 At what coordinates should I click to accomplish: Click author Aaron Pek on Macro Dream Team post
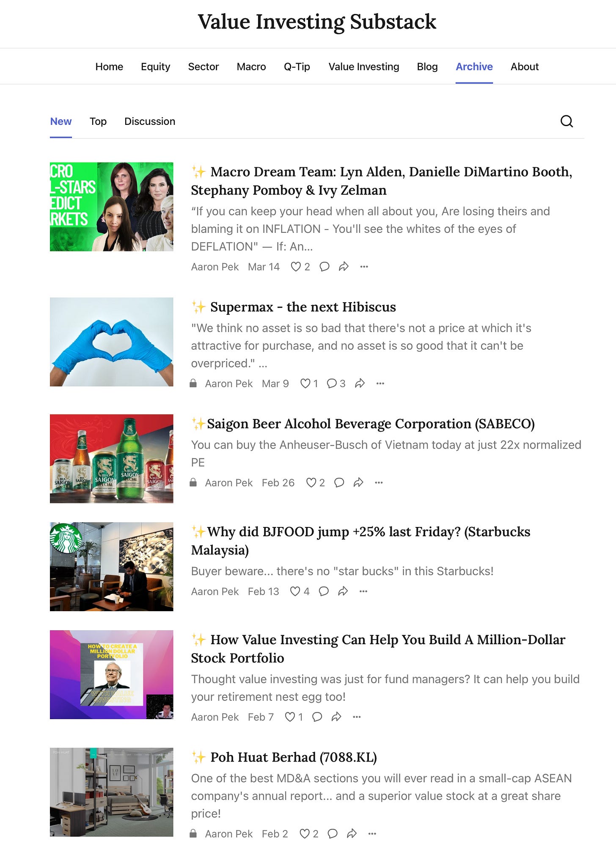(x=215, y=267)
